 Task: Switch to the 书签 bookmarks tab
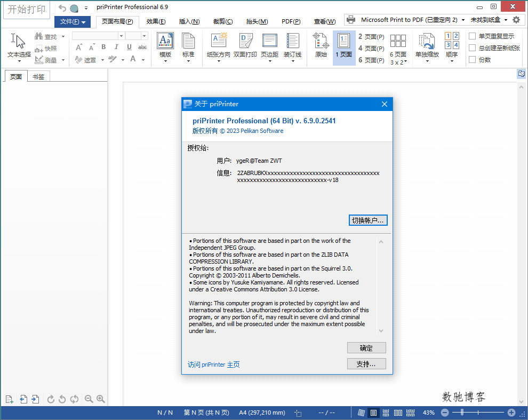tap(38, 77)
